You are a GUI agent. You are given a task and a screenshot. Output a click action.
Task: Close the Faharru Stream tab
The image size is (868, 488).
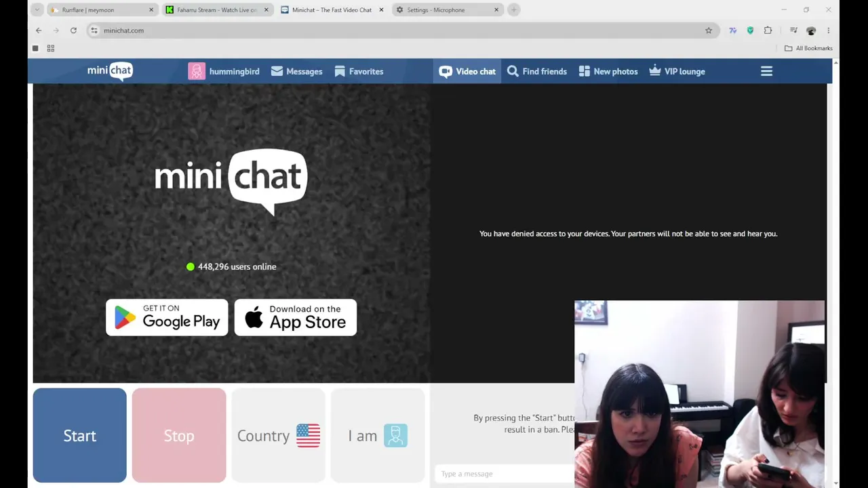[266, 9]
